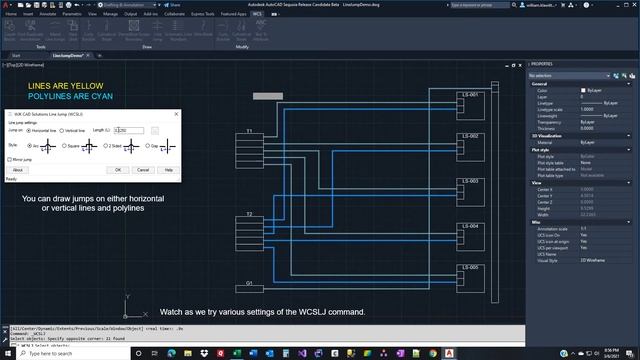Enable the Mirror jump checkbox
640x360 pixels.
[x=9, y=160]
